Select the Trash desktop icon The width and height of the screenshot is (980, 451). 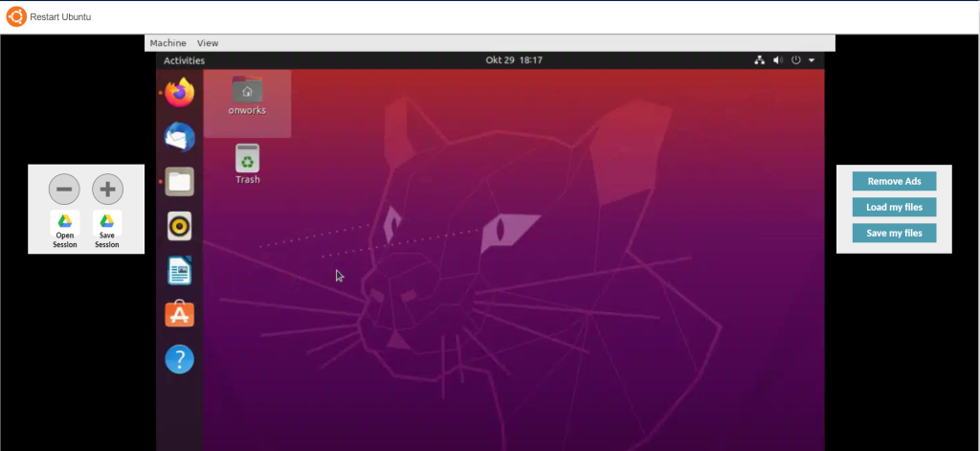tap(248, 165)
